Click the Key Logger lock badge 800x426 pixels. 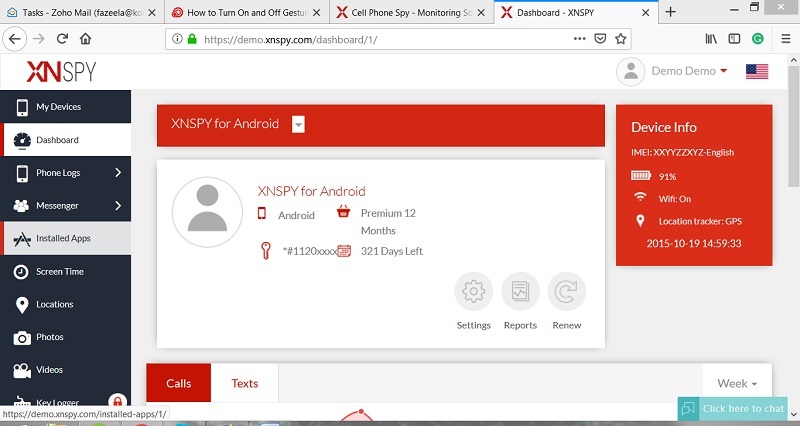[x=117, y=401]
